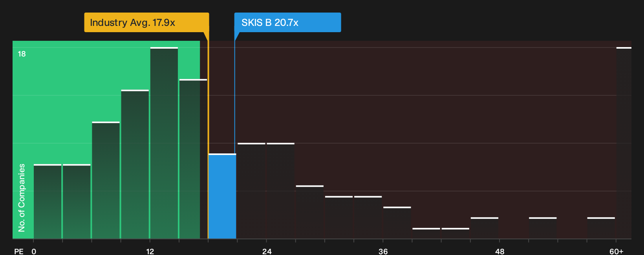Click the '24' x-axis tick label
This screenshot has height=255, width=644.
pyautogui.click(x=267, y=251)
